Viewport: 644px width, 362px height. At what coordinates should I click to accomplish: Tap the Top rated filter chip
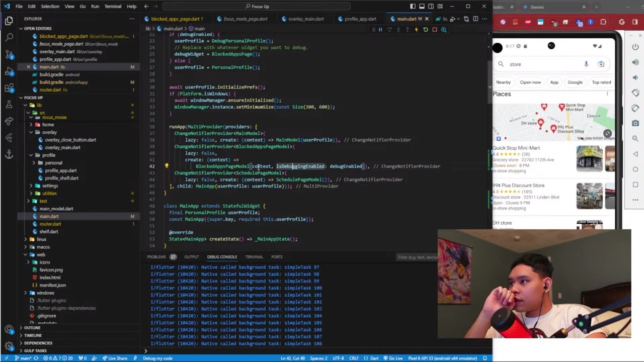pyautogui.click(x=601, y=82)
